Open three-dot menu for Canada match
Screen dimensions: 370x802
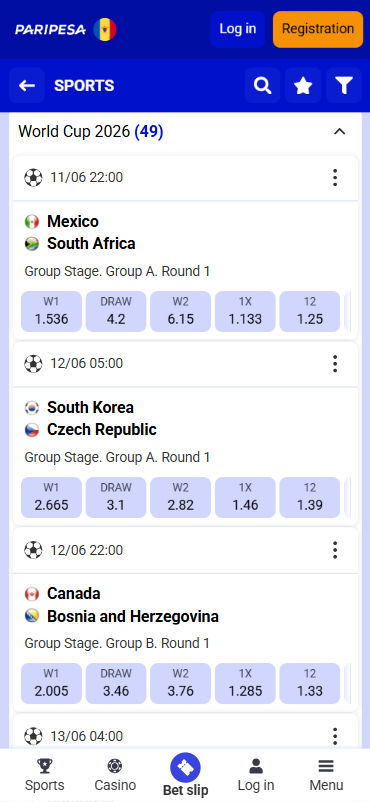(x=335, y=550)
